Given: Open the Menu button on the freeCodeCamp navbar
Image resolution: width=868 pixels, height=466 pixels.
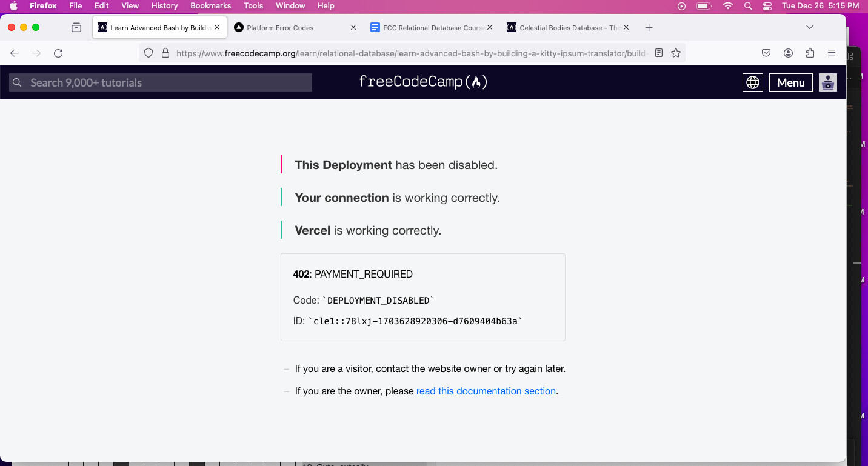Looking at the screenshot, I should click(790, 82).
